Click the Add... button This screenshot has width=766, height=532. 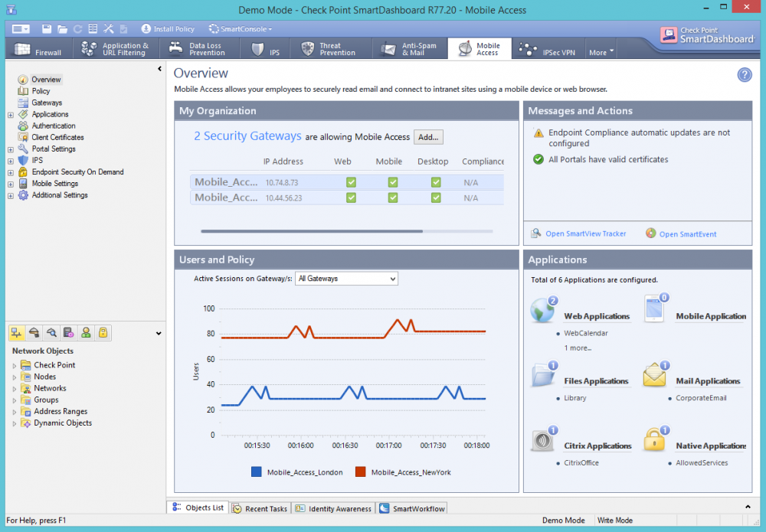tap(428, 137)
